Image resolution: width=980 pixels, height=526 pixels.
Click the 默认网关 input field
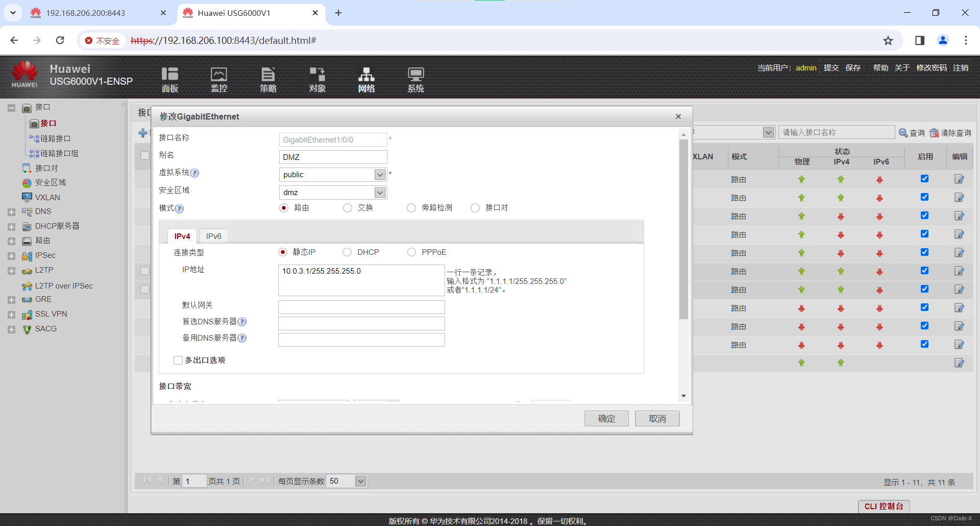[x=361, y=307]
